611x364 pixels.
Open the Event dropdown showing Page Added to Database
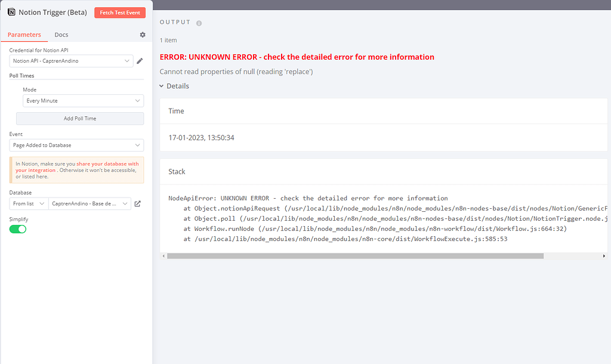coord(76,145)
